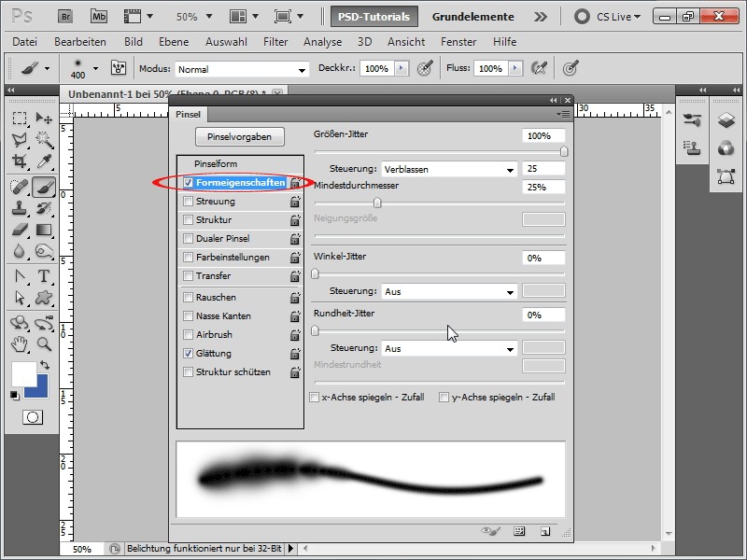Click the Pinselvorgaben button
The width and height of the screenshot is (747, 560).
pyautogui.click(x=240, y=136)
